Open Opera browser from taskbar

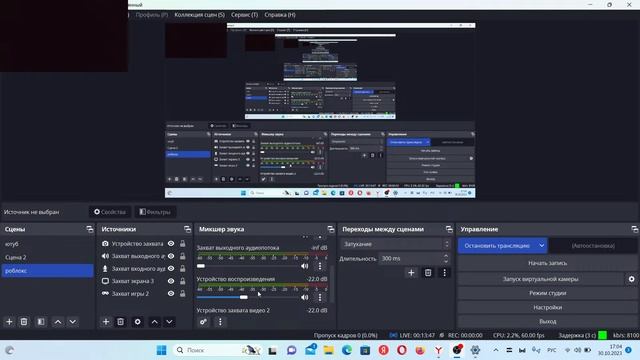pos(402,350)
